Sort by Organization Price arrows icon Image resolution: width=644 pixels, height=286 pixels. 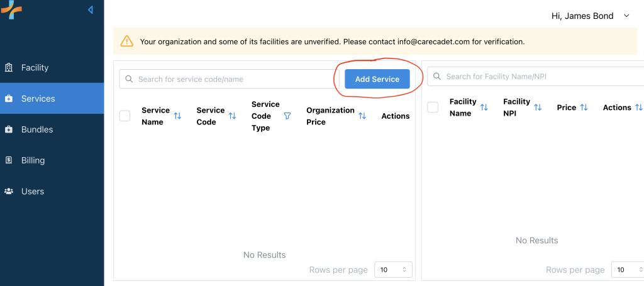coord(362,116)
